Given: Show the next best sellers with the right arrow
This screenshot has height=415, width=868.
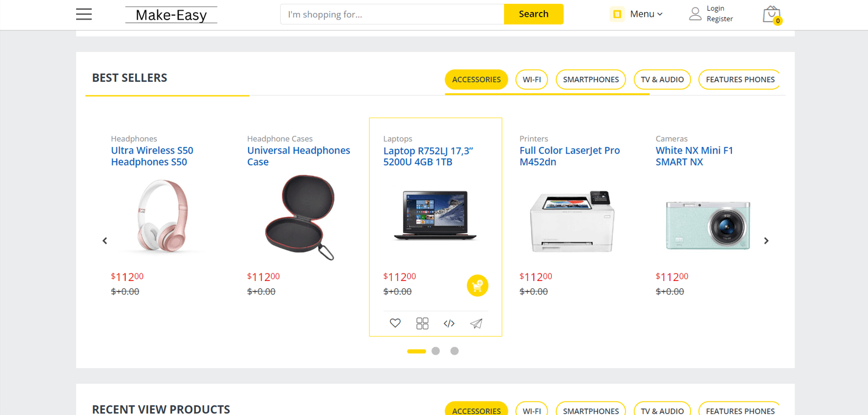Looking at the screenshot, I should (766, 241).
